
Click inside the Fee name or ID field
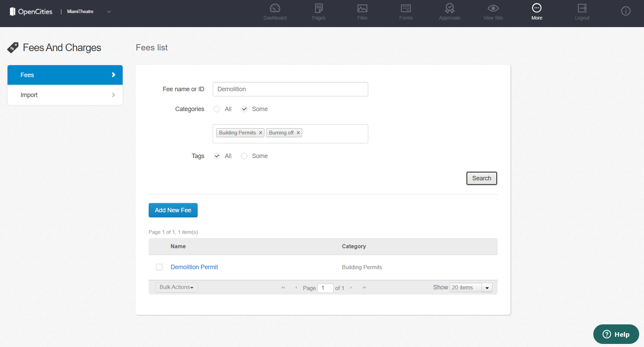(x=290, y=89)
